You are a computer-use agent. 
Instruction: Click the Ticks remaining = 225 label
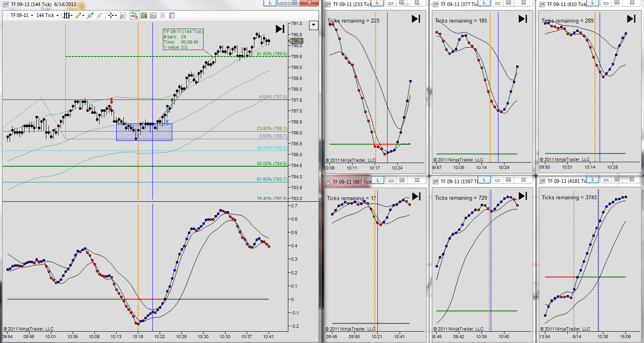[x=353, y=21]
